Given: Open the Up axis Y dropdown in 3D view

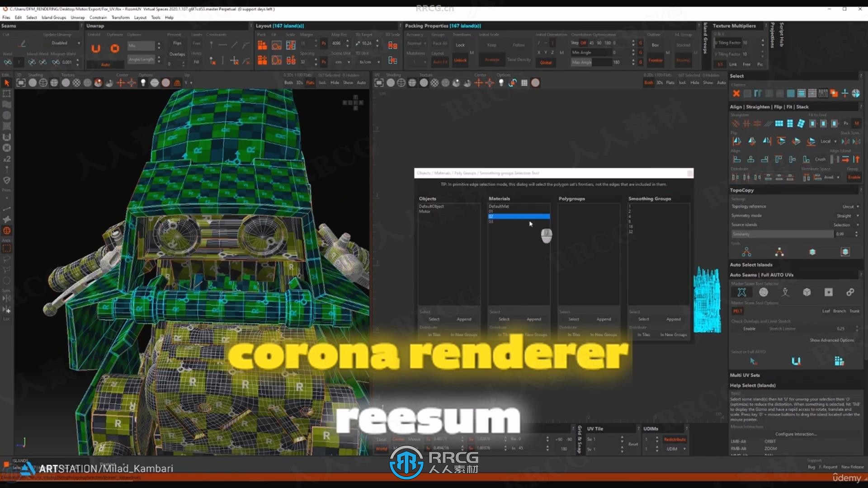Looking at the screenshot, I should pyautogui.click(x=188, y=83).
